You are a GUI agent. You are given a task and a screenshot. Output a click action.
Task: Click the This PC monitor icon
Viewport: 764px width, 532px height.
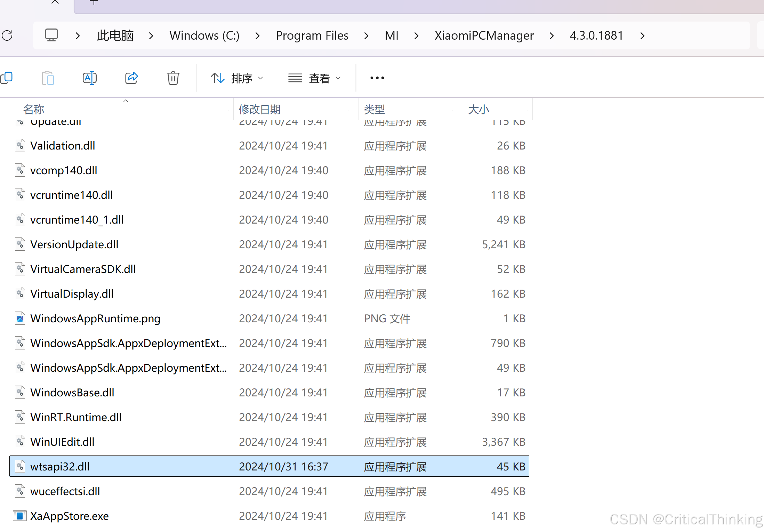51,35
